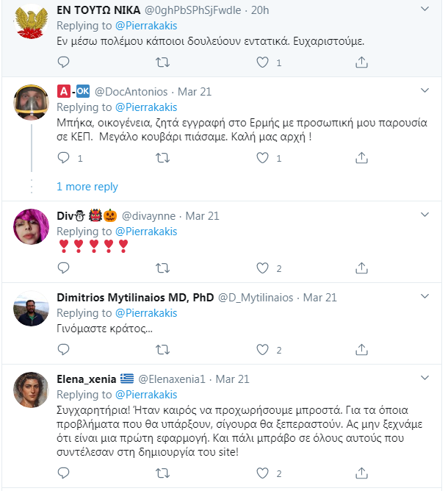
Task: Retweet the ΕΝ ΤΟΥΤΩ ΝΙΚΑ tweet
Action: click(164, 63)
